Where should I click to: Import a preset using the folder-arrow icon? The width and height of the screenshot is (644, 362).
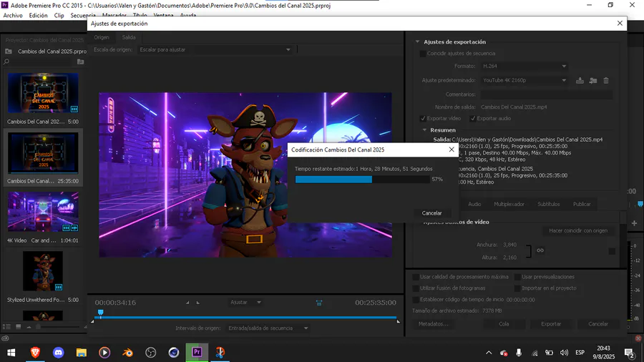pyautogui.click(x=593, y=80)
